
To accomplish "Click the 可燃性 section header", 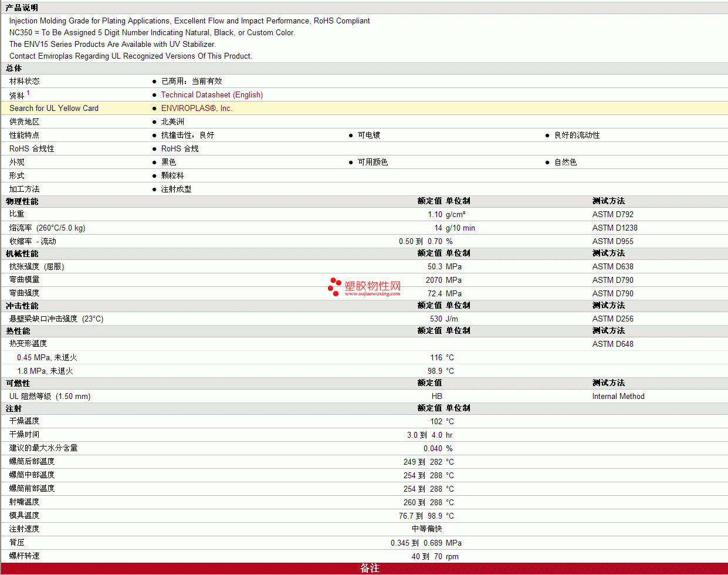I will click(x=18, y=383).
